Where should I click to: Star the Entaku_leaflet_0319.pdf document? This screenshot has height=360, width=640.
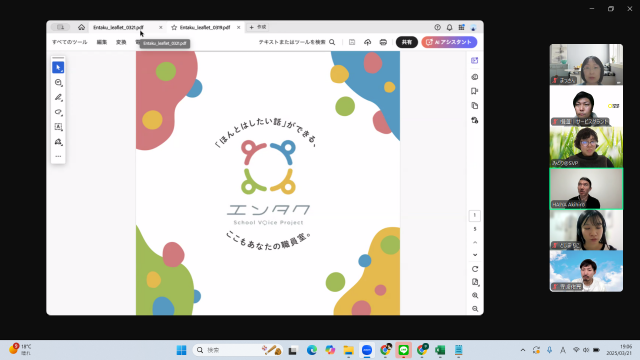(174, 27)
